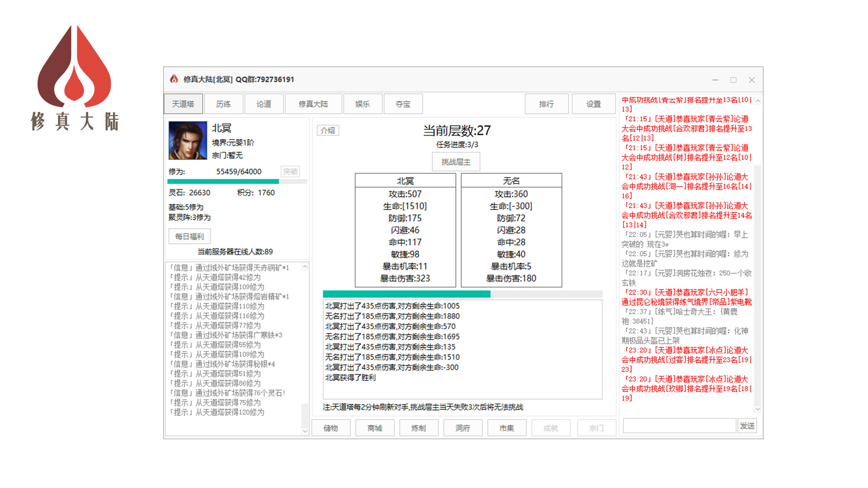Switch to the 娱乐 tab
This screenshot has height=488, width=868.
[x=363, y=103]
